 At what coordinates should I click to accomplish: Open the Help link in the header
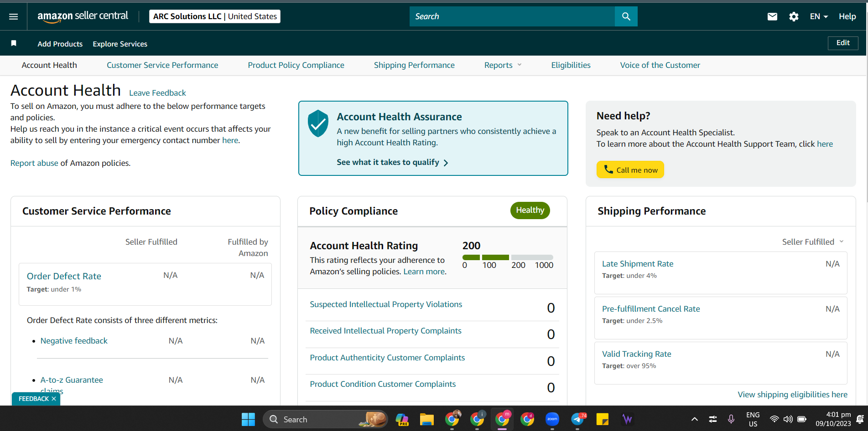pos(847,16)
